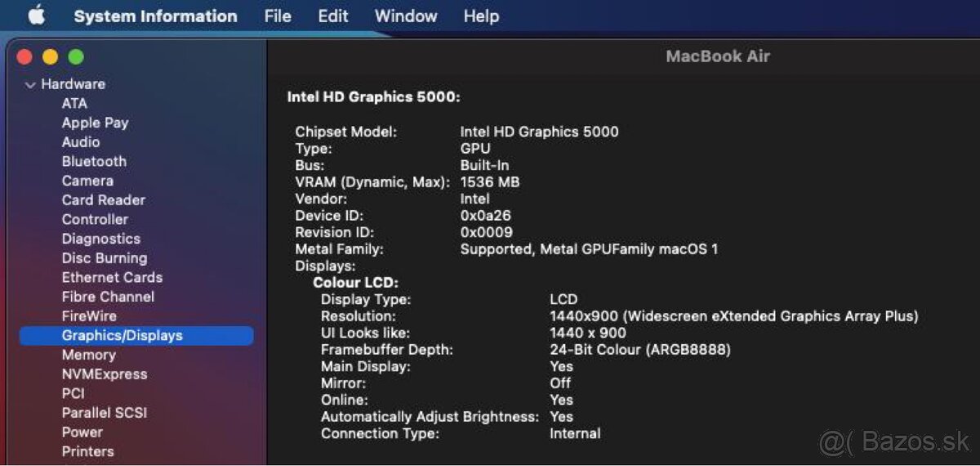Screen dimensions: 980x466
Task: Click the yellow minimize window button
Action: 51,57
